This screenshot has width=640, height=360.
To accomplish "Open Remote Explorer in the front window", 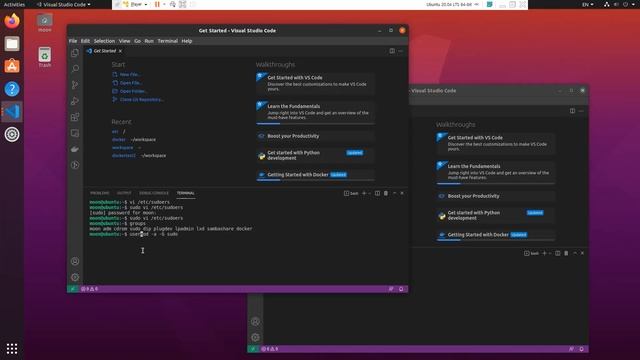I will [75, 133].
